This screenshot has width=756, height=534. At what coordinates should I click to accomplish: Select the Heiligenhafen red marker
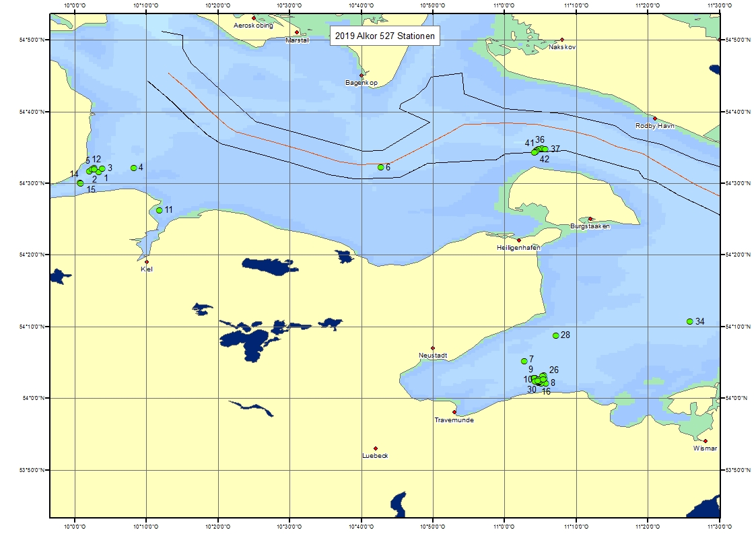[519, 240]
